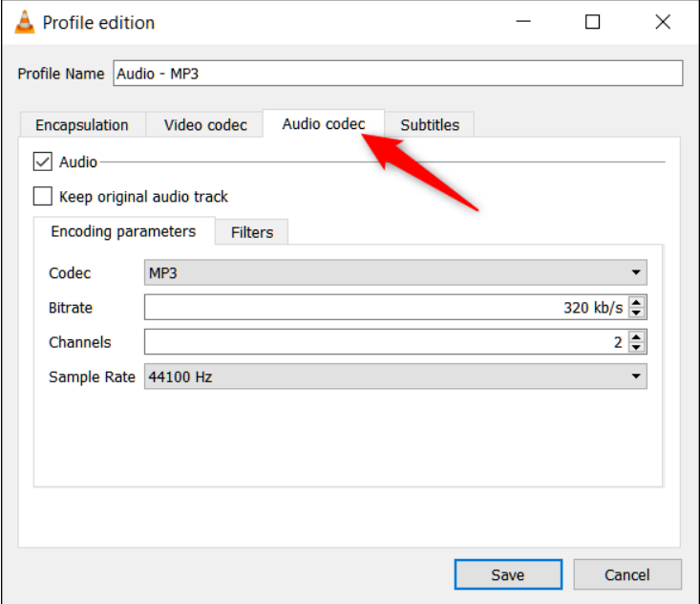
Task: Click the Profile Name text field
Action: pos(397,74)
